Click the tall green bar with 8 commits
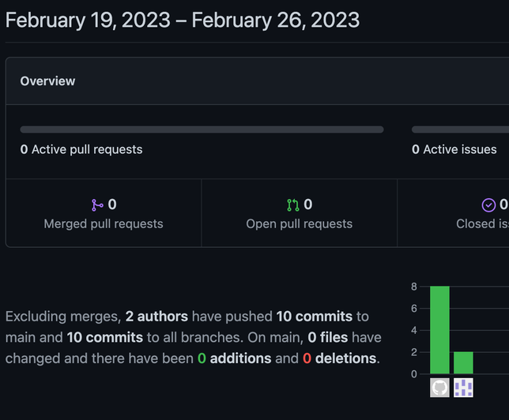This screenshot has height=420, width=509. [439, 330]
